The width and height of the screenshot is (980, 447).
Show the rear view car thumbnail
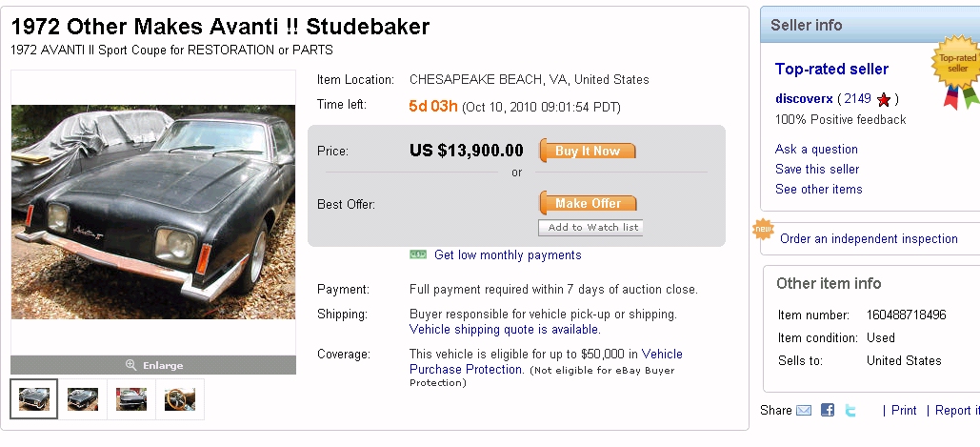coord(131,398)
